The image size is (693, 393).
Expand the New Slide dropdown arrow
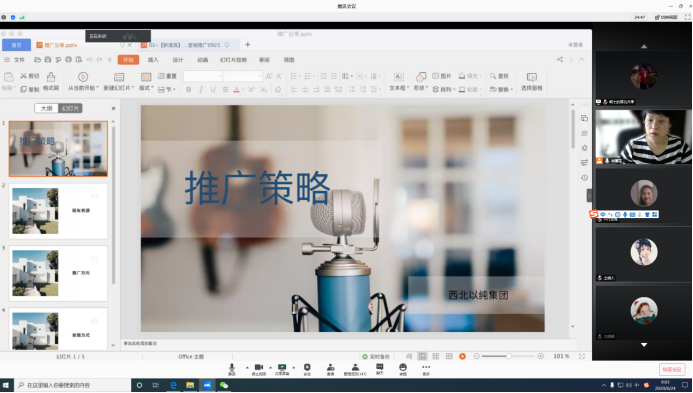click(x=133, y=88)
